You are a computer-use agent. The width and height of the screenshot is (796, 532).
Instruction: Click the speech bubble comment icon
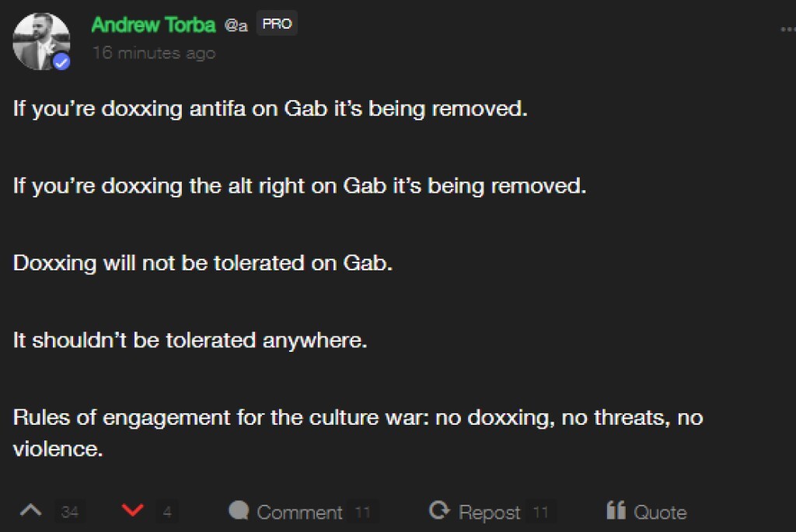(x=239, y=511)
